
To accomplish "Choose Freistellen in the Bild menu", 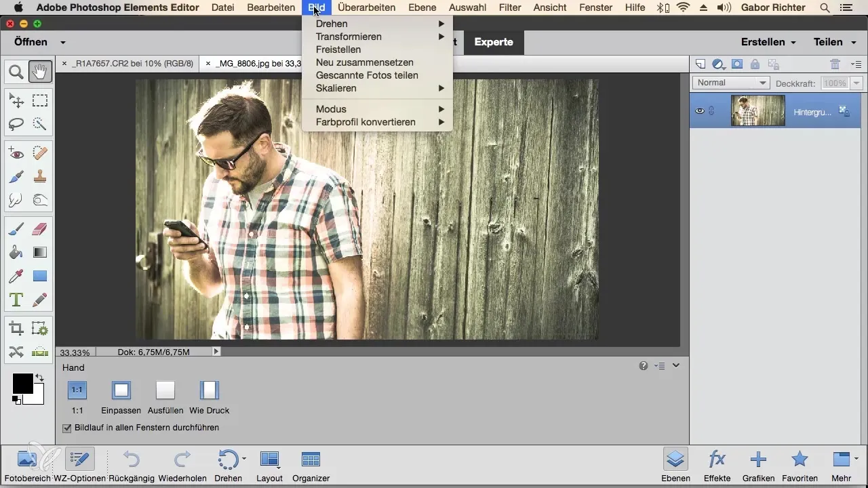I will [377, 49].
